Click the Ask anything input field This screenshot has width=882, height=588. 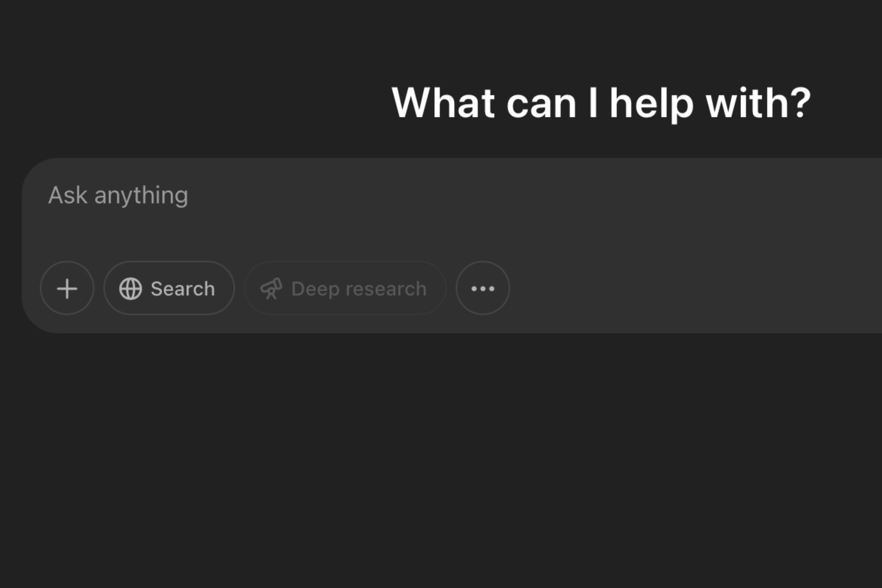tap(449, 195)
